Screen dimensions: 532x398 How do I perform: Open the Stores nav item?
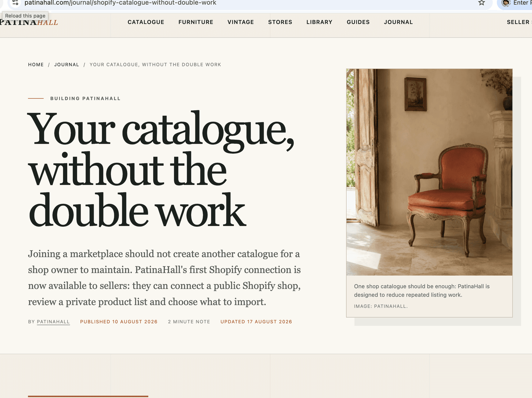point(280,22)
